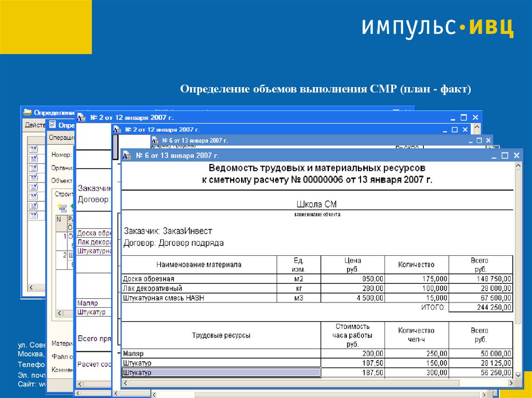Click the 'Коммен' label at the form bottom
Screen dimensions: 532x398
click(x=62, y=369)
